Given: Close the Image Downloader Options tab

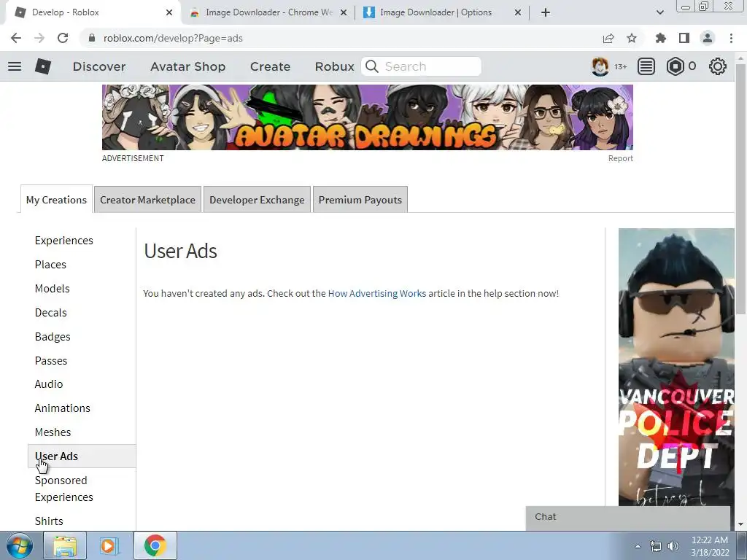Looking at the screenshot, I should click(518, 12).
